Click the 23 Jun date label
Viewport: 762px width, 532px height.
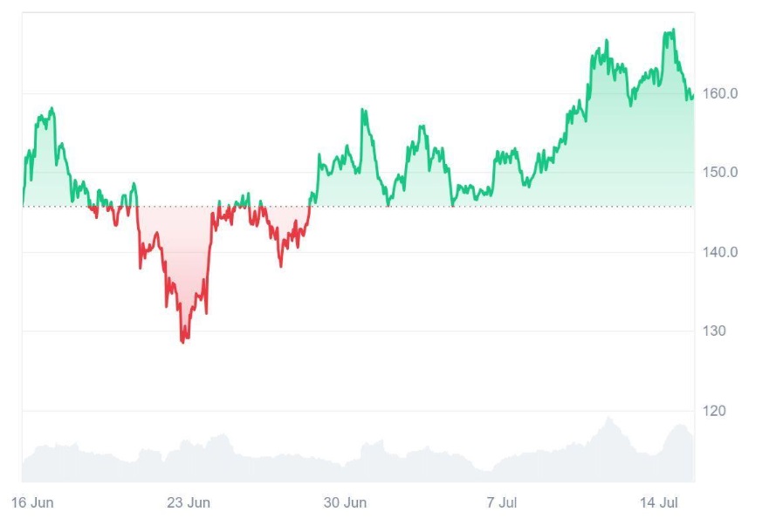189,503
